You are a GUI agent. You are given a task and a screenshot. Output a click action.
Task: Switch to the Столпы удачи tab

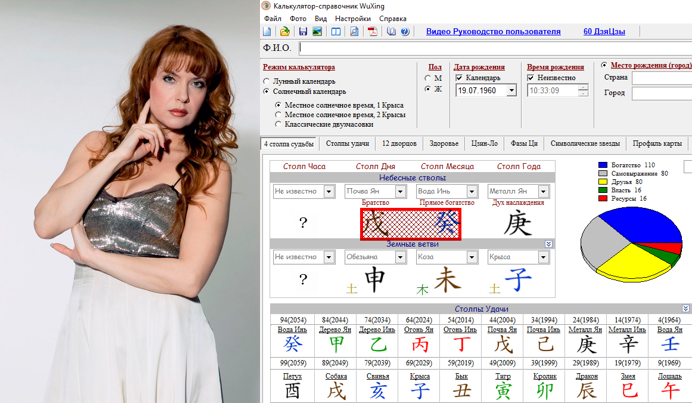tap(347, 143)
